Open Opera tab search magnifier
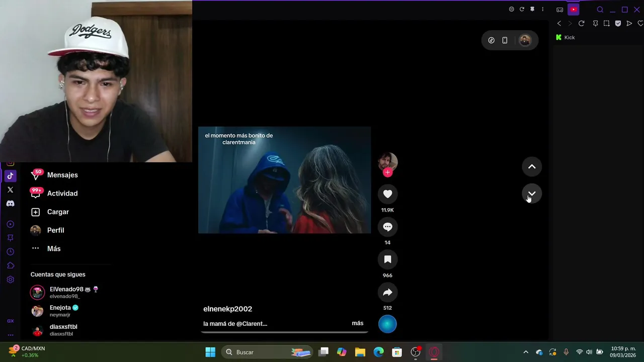The width and height of the screenshot is (644, 362). (600, 10)
